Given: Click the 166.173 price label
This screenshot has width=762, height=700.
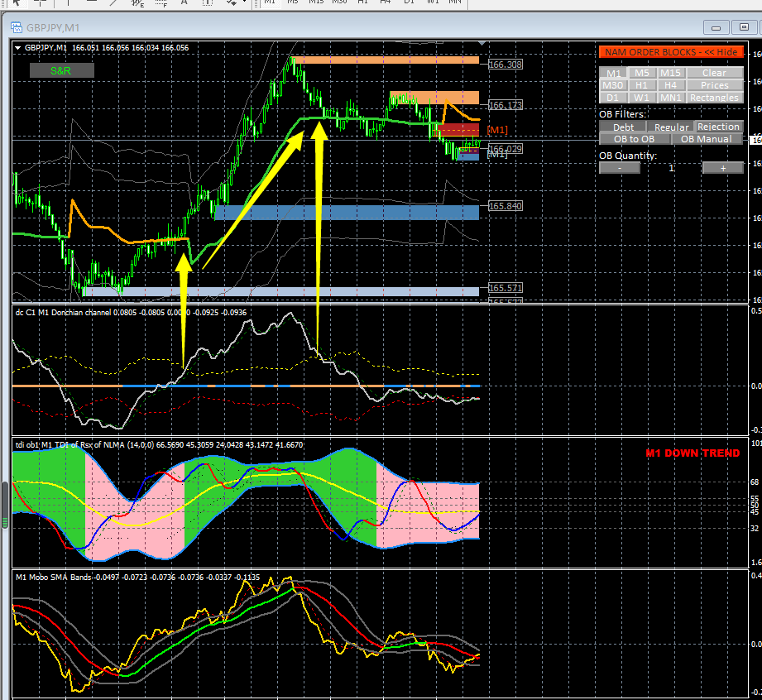Looking at the screenshot, I should (506, 105).
